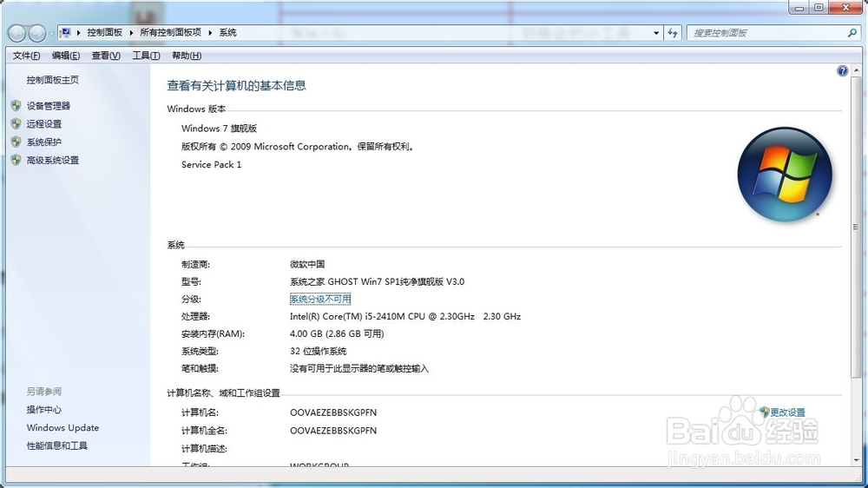This screenshot has width=868, height=488.
Task: Click shield icon beside 高级系统设置
Action: pos(16,160)
